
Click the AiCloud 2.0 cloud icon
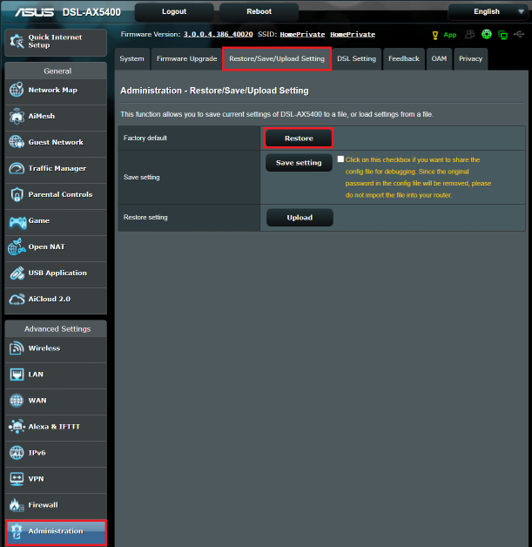pos(16,299)
